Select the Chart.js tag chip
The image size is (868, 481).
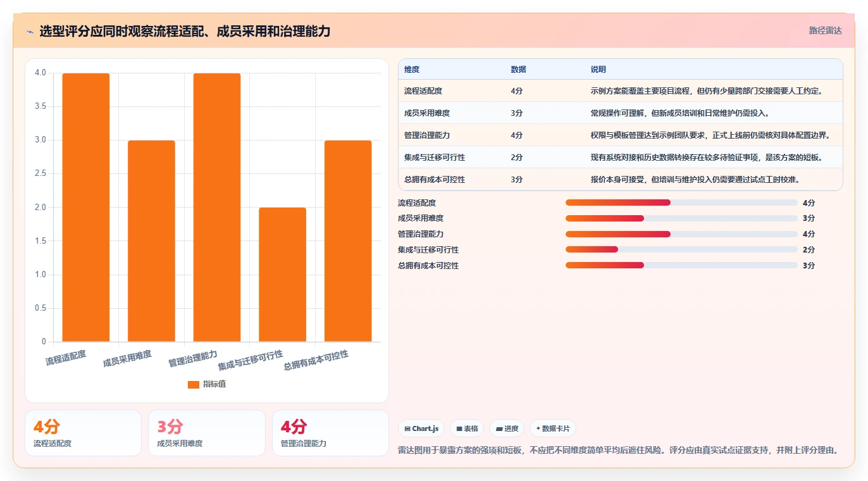point(422,428)
